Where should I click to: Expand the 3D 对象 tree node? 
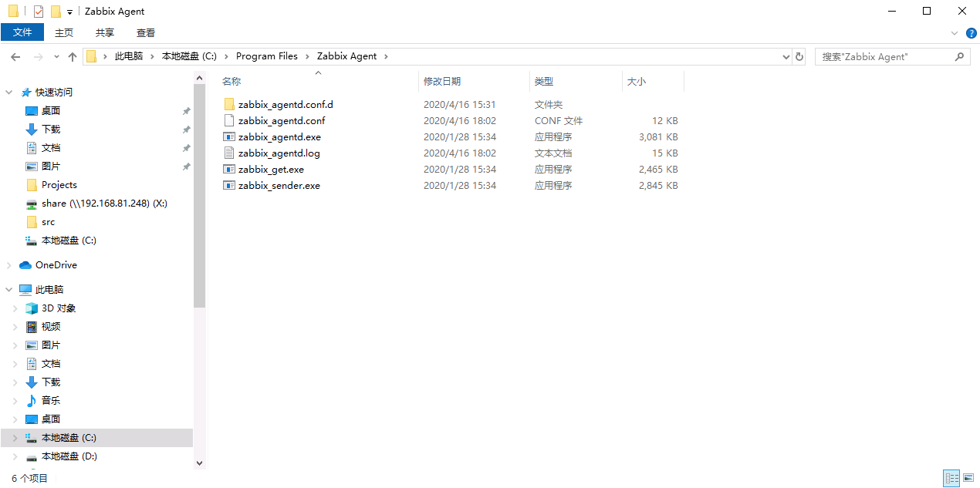pyautogui.click(x=15, y=308)
